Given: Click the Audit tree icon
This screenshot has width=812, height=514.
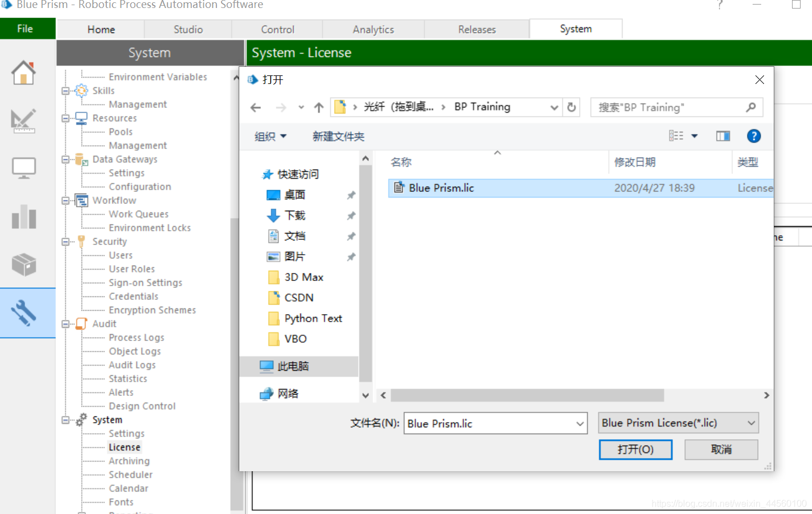Looking at the screenshot, I should click(82, 324).
